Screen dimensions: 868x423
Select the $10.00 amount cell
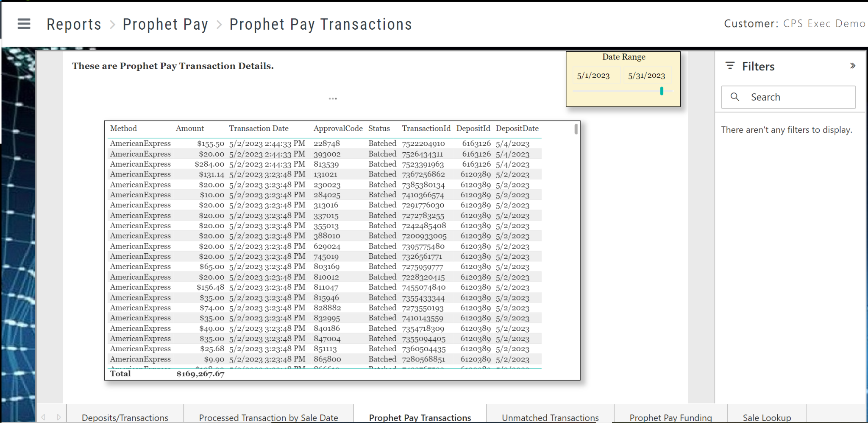point(212,195)
